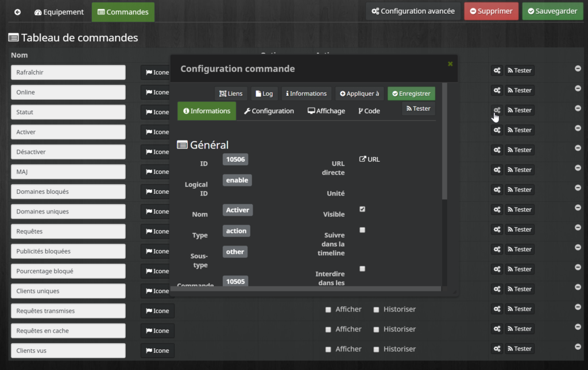
Task: Click the dialog's horizontal scrollbar
Action: (306, 289)
